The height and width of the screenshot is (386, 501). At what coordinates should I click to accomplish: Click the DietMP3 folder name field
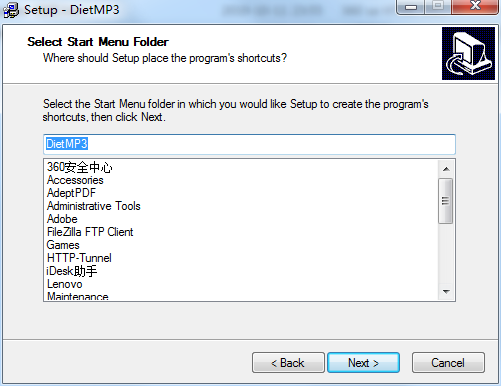point(249,144)
